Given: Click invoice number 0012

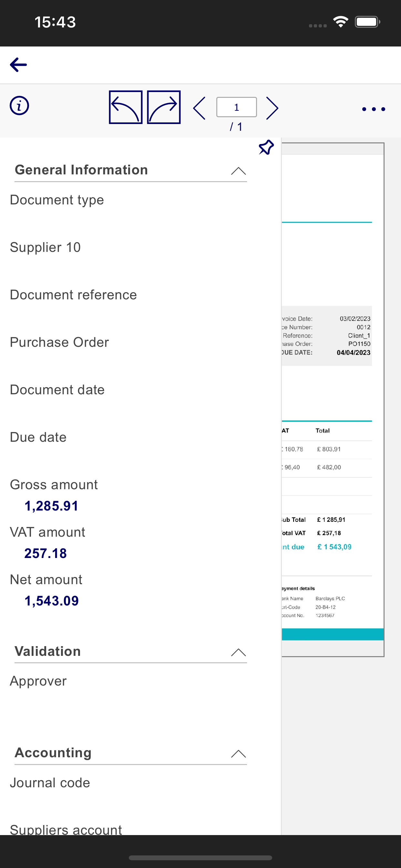Looking at the screenshot, I should pos(364,327).
